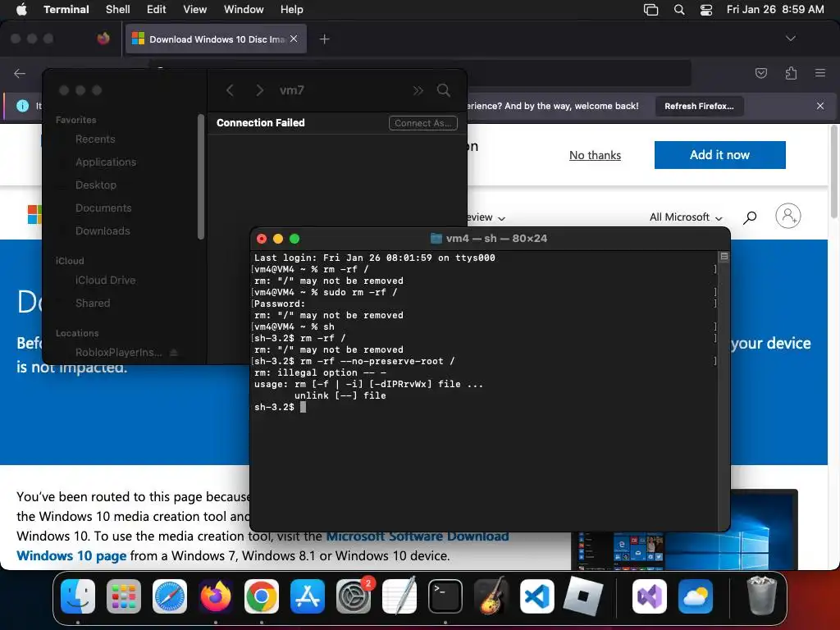Open a new Firefox tab
Screen dimensions: 840x630
[x=324, y=39]
